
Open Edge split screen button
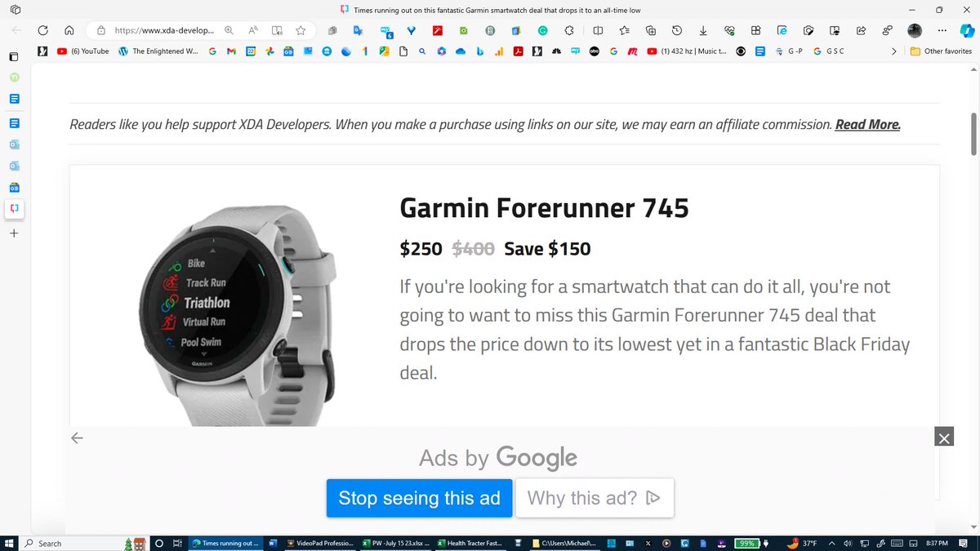coord(598,30)
